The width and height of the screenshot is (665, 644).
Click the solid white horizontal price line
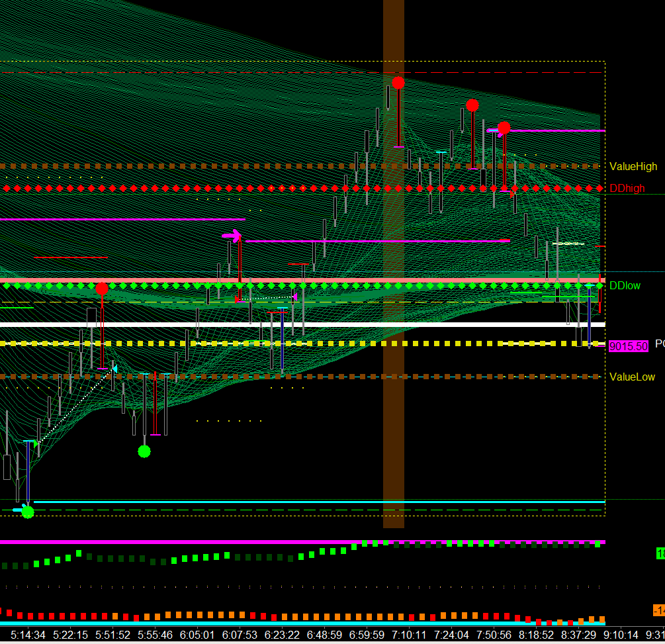pyautogui.click(x=302, y=324)
